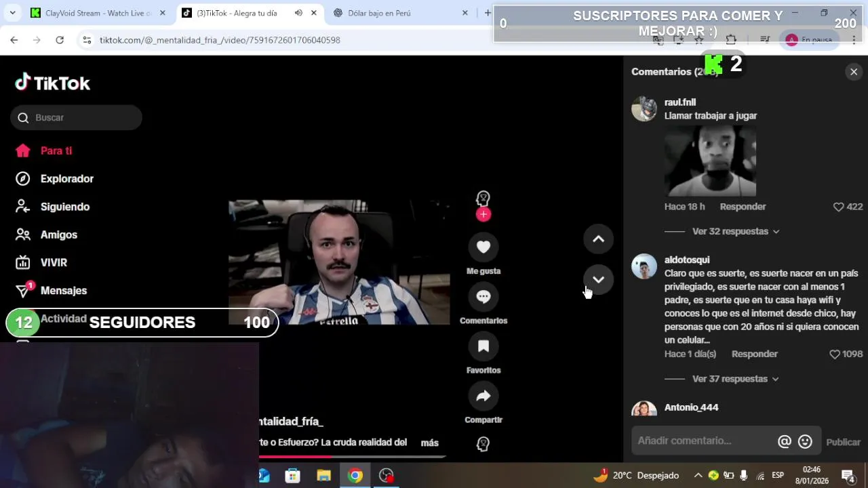Open the raul.fnll username link
This screenshot has height=488, width=868.
pyautogui.click(x=680, y=102)
